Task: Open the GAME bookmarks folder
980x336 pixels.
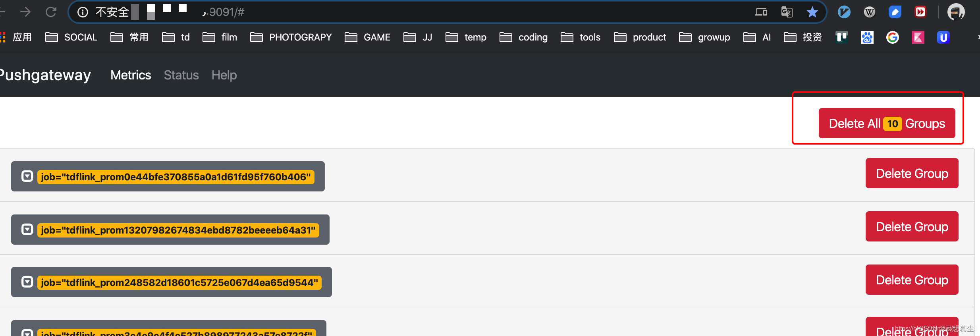Action: point(367,37)
